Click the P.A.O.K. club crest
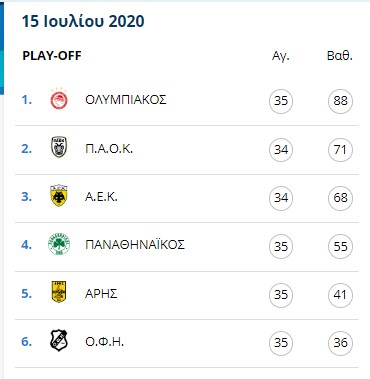 tap(59, 147)
